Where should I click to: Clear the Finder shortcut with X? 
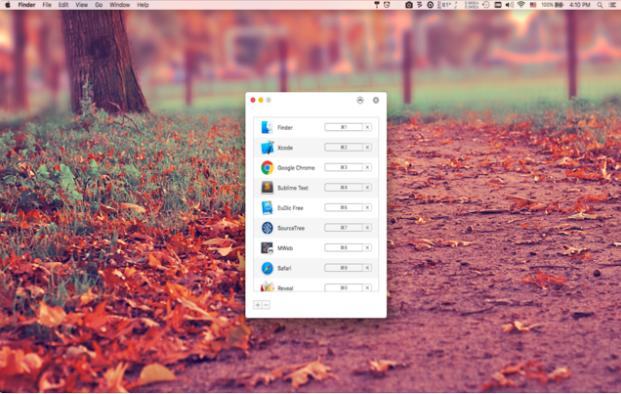click(367, 127)
